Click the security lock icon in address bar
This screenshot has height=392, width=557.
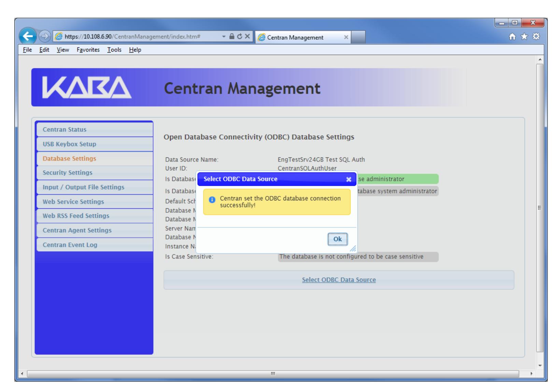click(x=231, y=37)
